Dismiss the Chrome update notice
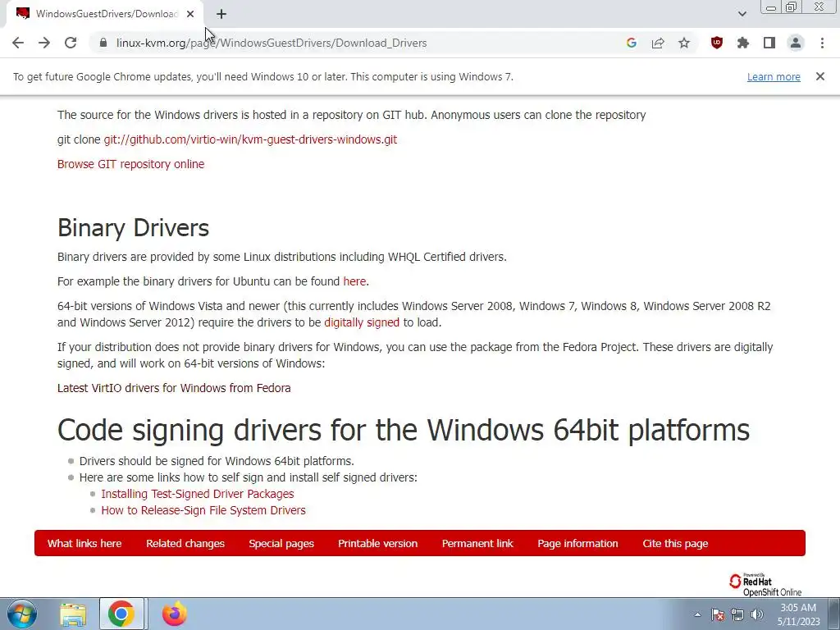This screenshot has height=630, width=840. coord(819,76)
